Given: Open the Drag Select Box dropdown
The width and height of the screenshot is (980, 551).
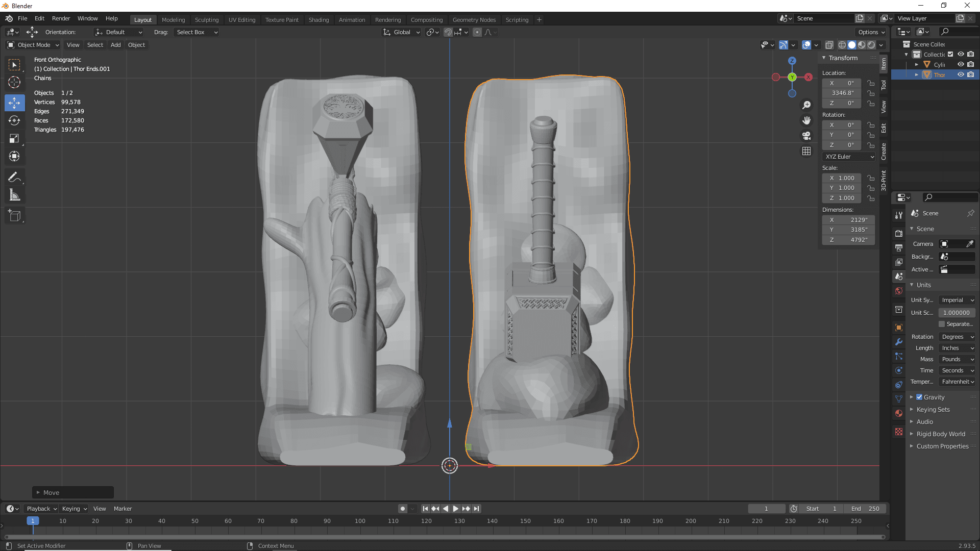Looking at the screenshot, I should pos(196,32).
